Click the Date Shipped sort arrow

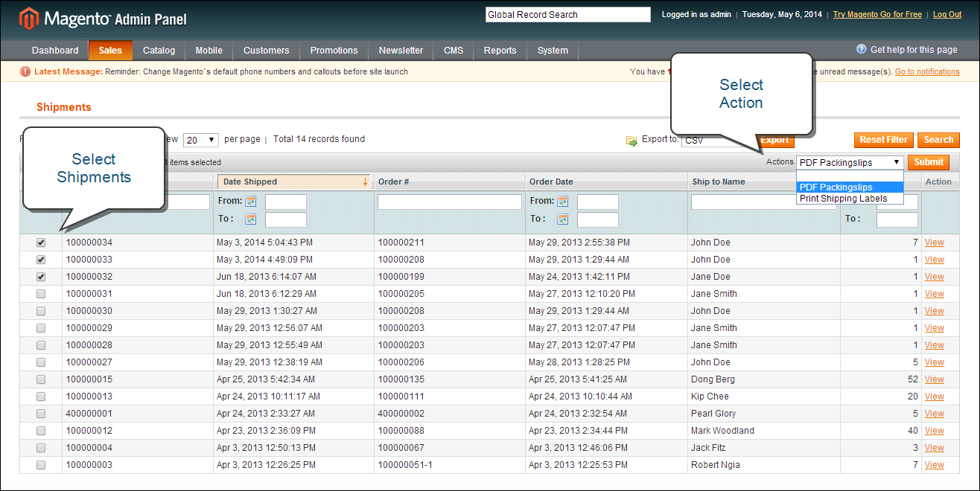coord(365,182)
